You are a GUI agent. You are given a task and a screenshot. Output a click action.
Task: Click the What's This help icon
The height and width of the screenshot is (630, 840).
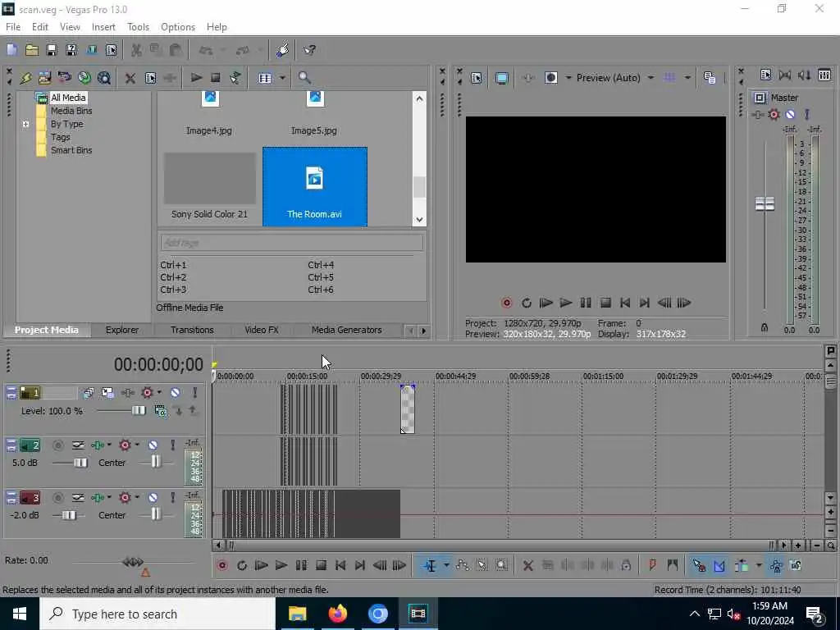[x=309, y=50]
